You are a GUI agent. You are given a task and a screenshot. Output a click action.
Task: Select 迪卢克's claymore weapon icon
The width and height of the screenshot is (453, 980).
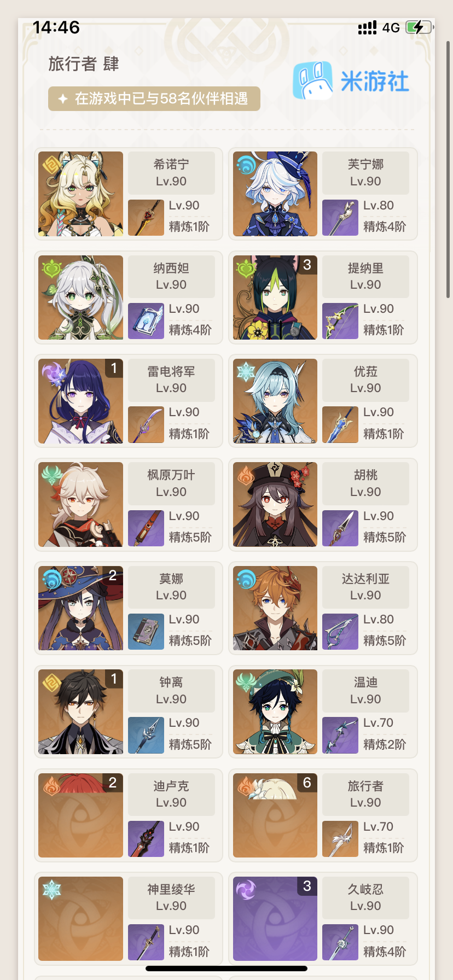pos(146,839)
